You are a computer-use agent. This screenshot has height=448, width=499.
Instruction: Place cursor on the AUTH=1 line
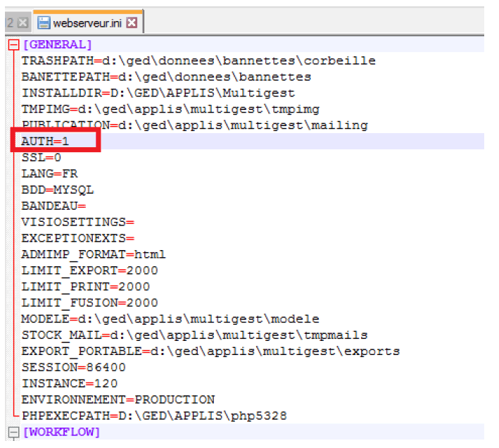click(49, 142)
